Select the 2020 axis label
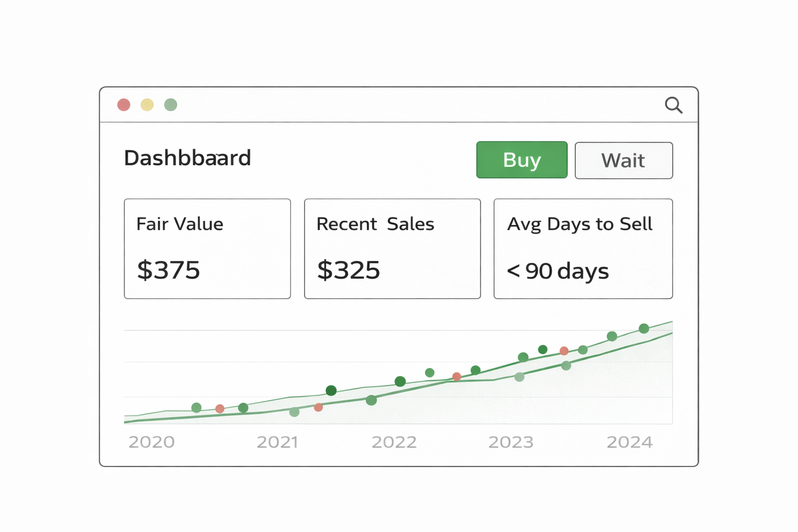The height and width of the screenshot is (532, 798). (x=152, y=442)
